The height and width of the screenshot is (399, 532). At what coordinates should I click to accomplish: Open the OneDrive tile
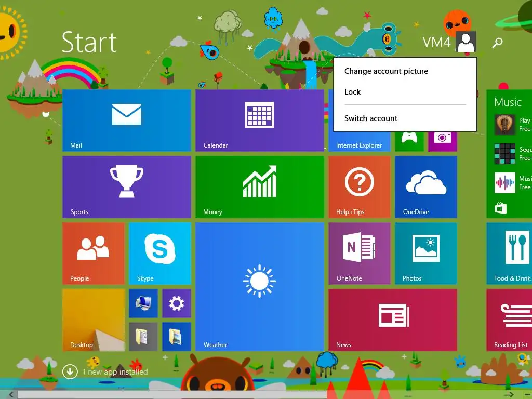coord(426,187)
